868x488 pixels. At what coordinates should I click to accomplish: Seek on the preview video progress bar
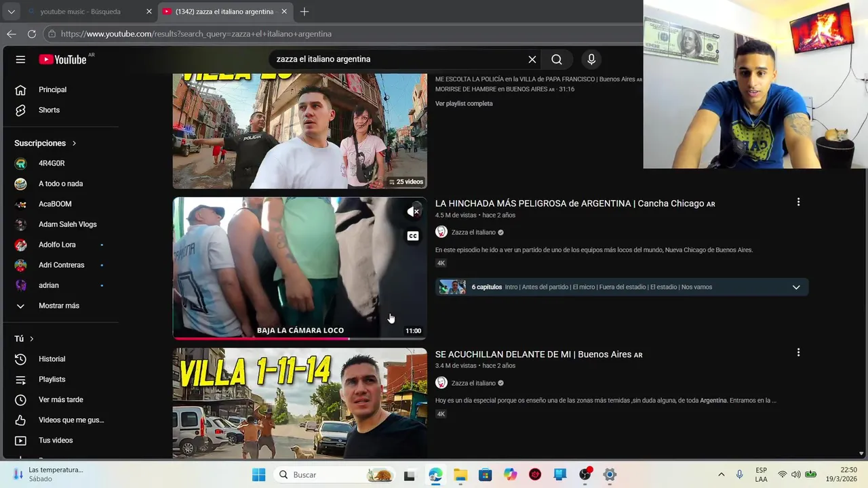pyautogui.click(x=300, y=338)
